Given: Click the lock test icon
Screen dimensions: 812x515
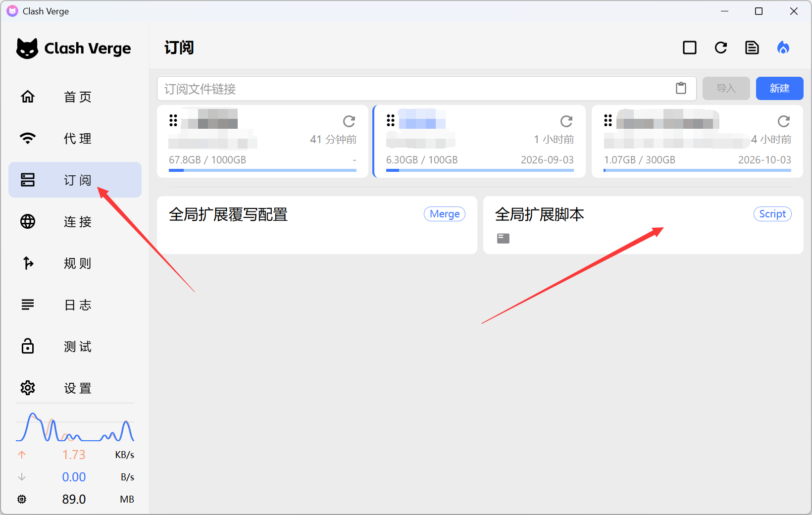Looking at the screenshot, I should (28, 346).
